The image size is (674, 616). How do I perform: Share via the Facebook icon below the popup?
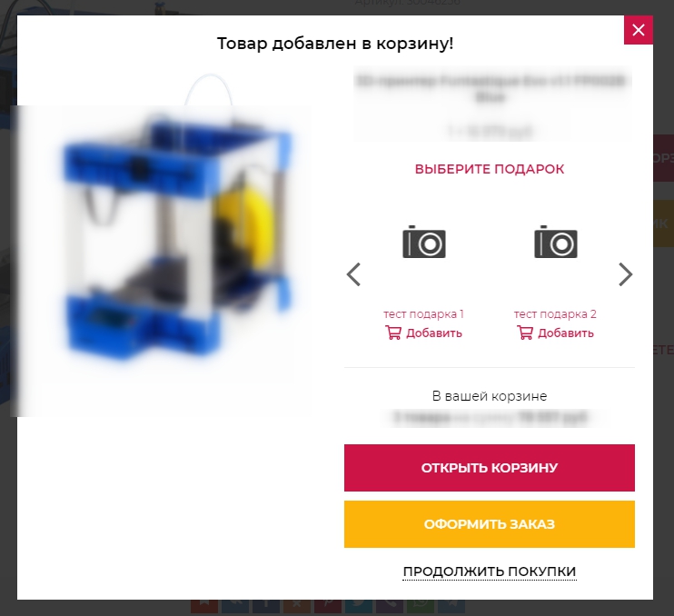coord(265,606)
